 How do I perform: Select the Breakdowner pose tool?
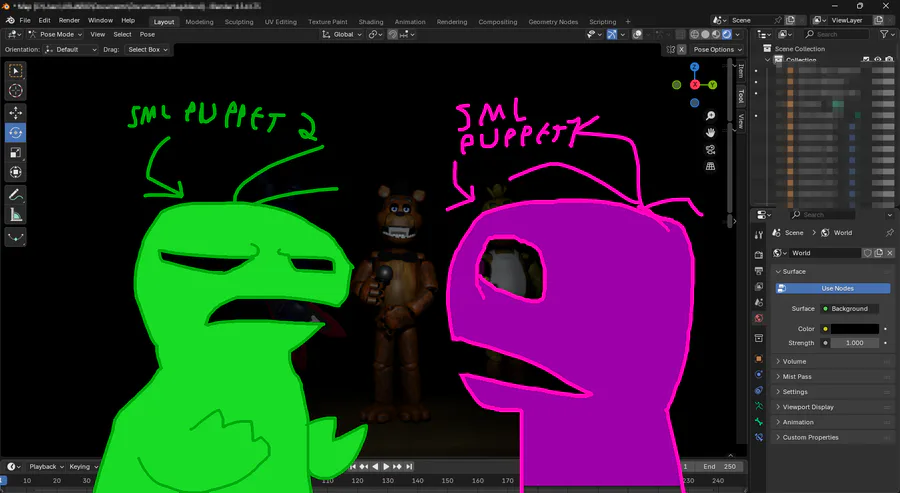pyautogui.click(x=15, y=238)
